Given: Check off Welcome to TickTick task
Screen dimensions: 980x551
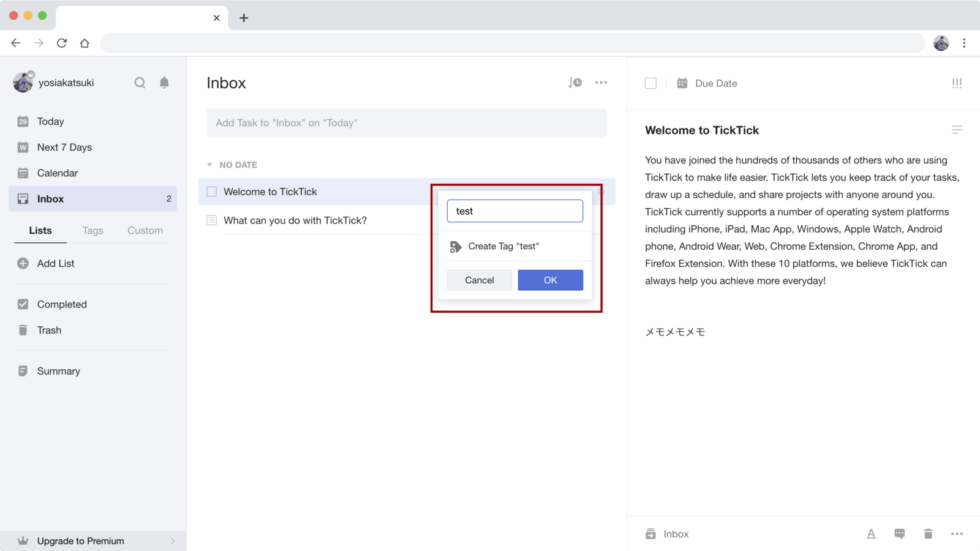Looking at the screenshot, I should click(212, 192).
